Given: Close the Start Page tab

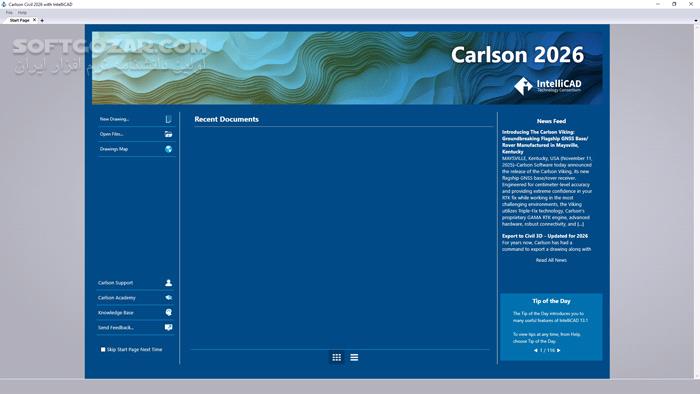Looking at the screenshot, I should click(x=34, y=20).
